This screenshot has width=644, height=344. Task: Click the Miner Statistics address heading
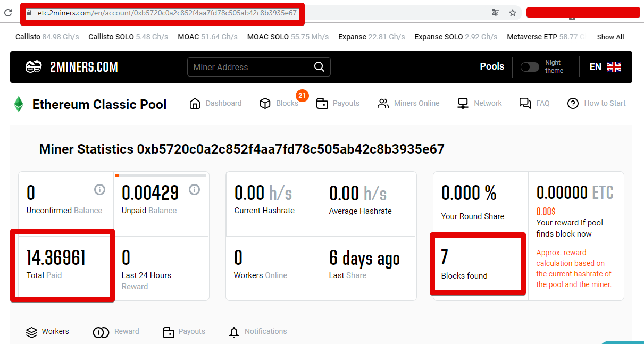(242, 149)
